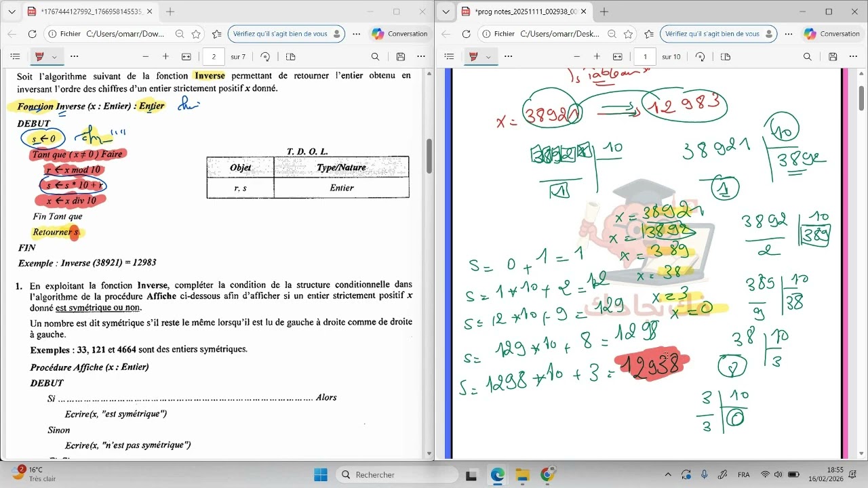Viewport: 868px width, 488px height.
Task: Open table of contents in left PDF window
Action: pyautogui.click(x=15, y=57)
